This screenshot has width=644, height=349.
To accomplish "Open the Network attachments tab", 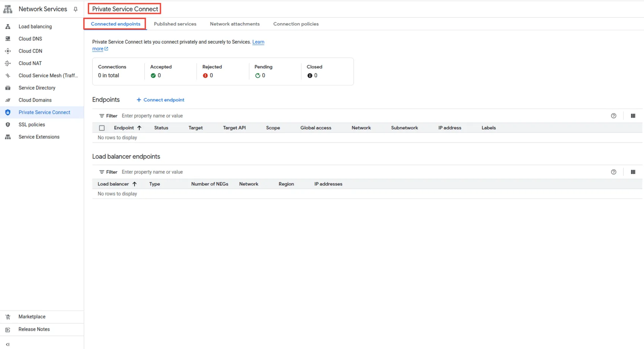I will click(x=234, y=24).
